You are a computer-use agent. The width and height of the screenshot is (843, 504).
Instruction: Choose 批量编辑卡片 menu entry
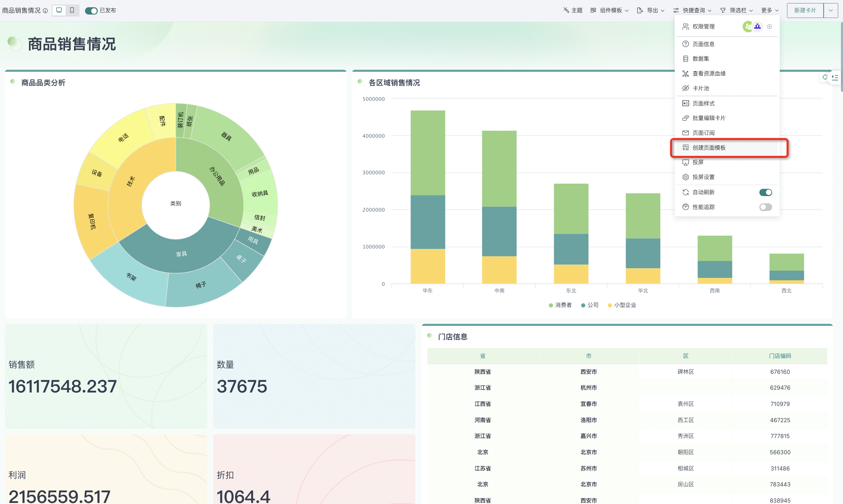coord(727,118)
